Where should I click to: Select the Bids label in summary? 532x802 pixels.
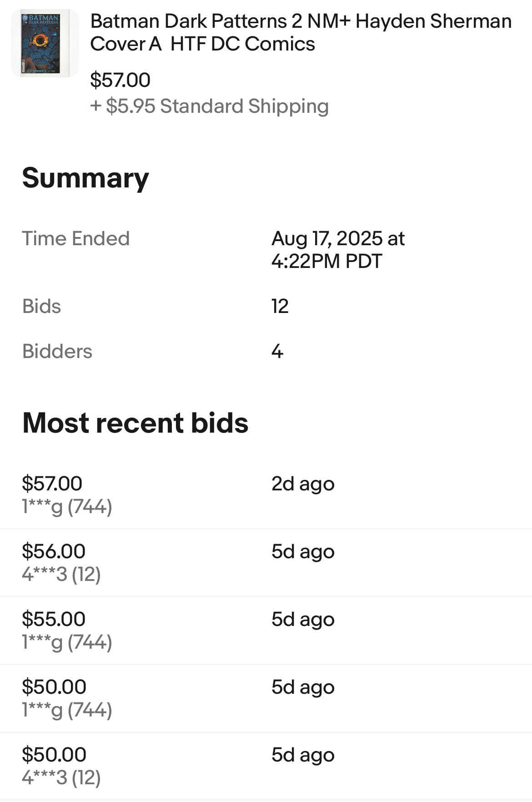41,306
